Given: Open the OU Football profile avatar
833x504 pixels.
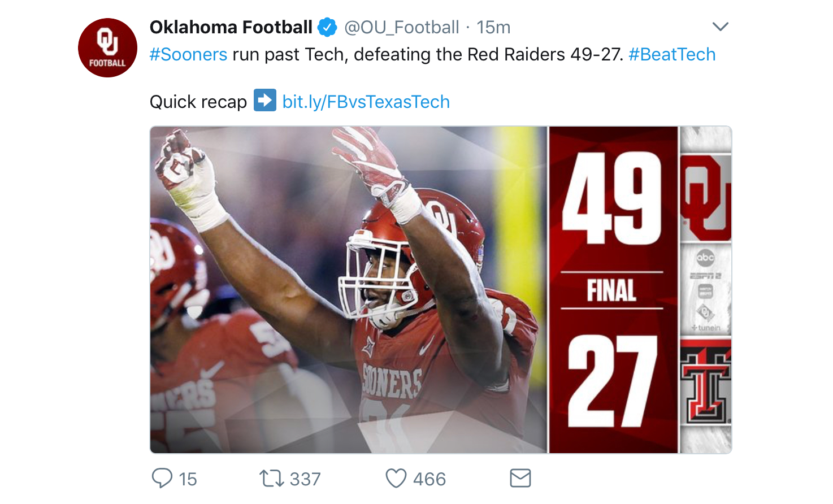Looking at the screenshot, I should click(x=107, y=48).
